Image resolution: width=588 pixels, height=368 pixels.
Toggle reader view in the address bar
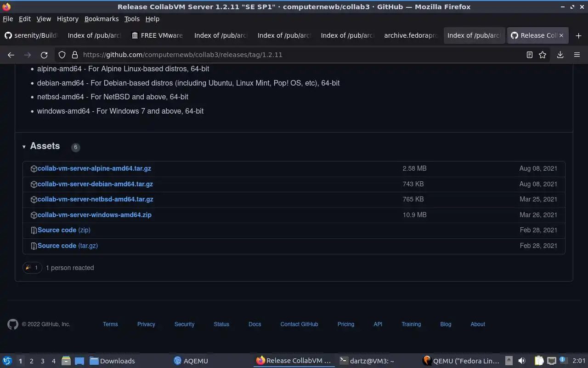(530, 55)
